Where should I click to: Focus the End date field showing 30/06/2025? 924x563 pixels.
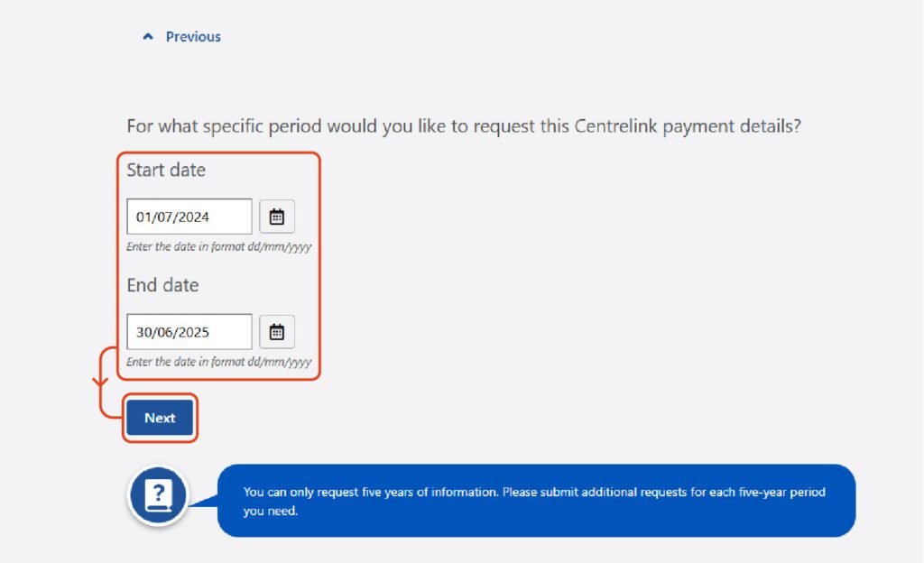point(189,332)
